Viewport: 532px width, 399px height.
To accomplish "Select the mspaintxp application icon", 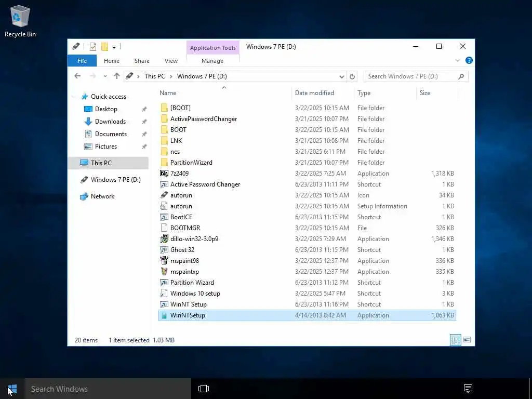I will 164,271.
